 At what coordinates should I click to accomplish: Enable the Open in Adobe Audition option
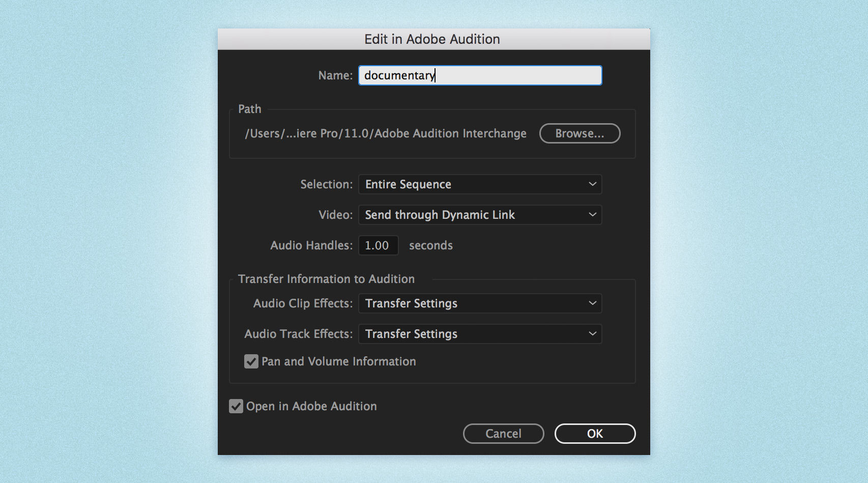(x=236, y=406)
